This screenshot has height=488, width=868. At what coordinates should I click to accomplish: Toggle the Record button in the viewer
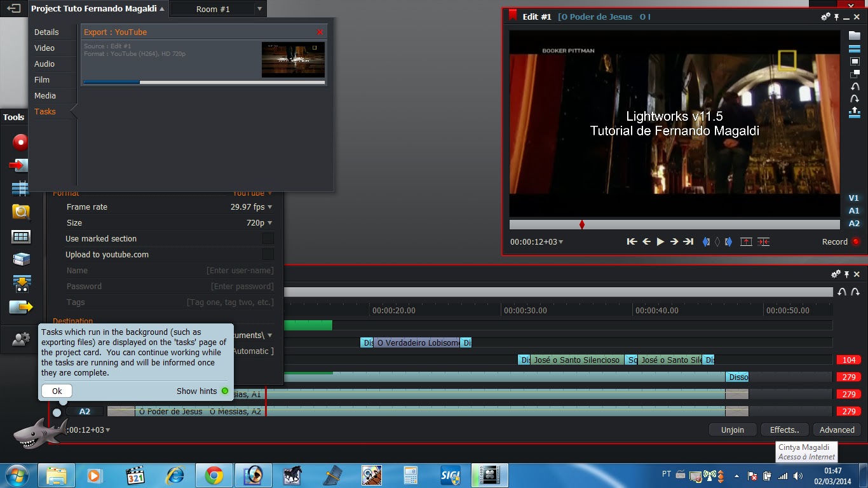click(856, 241)
